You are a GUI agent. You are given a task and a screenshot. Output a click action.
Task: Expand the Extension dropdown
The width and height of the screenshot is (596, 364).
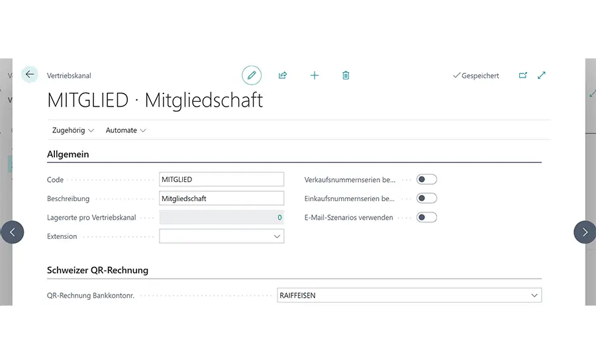pyautogui.click(x=277, y=236)
